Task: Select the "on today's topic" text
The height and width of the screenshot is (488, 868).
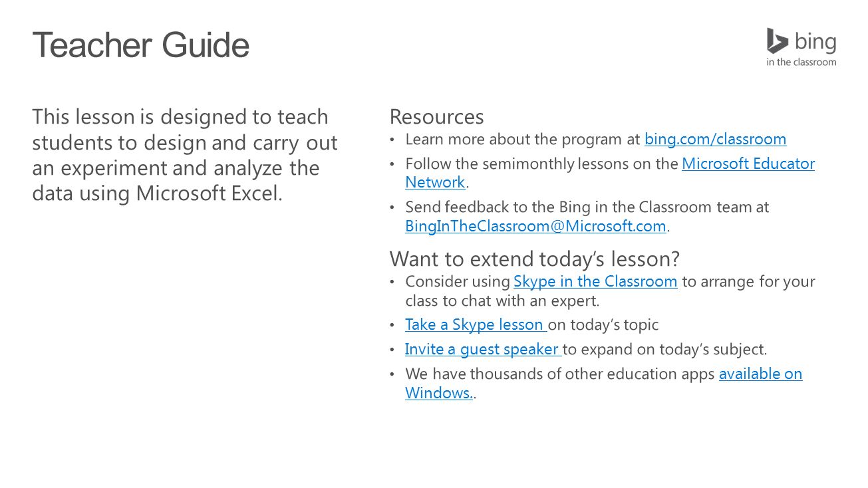Action: click(603, 324)
